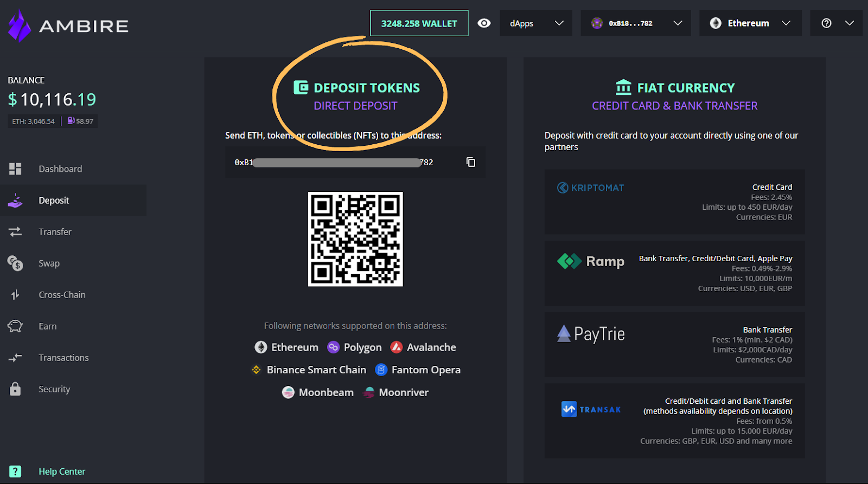
Task: Open the dApps dropdown
Action: point(536,23)
